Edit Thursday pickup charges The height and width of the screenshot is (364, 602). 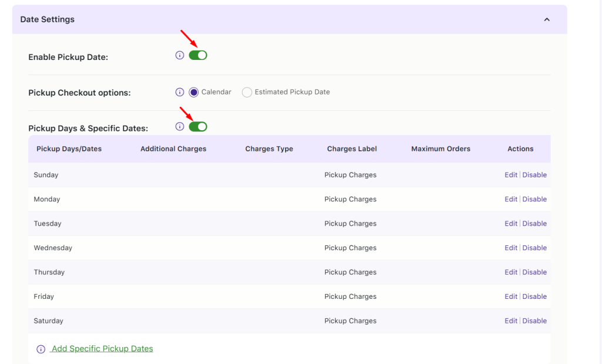(510, 272)
